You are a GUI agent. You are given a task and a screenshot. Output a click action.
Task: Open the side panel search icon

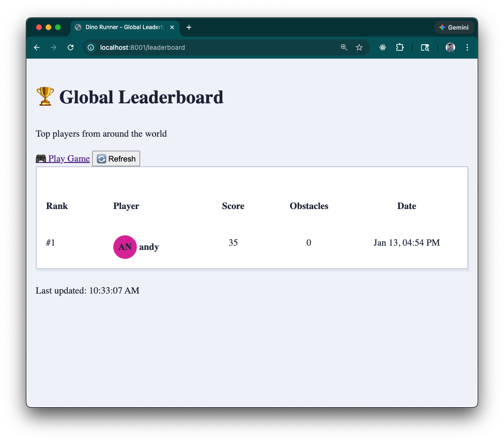[425, 47]
